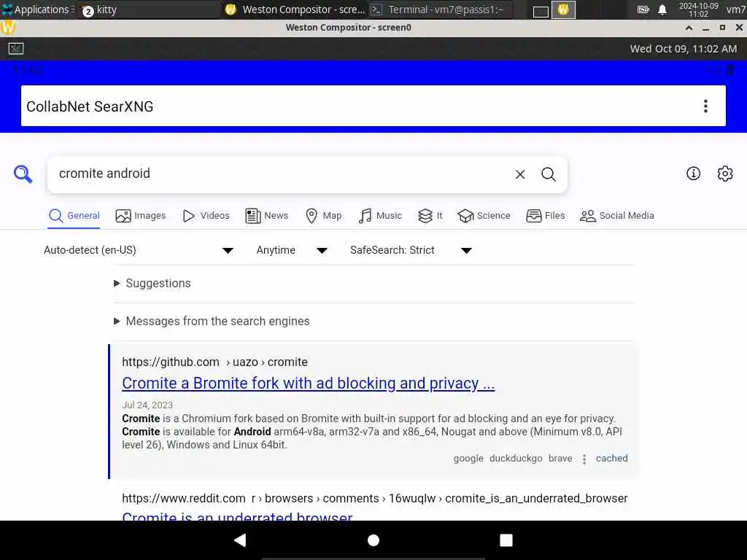Open Cromite a Bromite fork result link
Screen dimensions: 747x560
coord(309,384)
